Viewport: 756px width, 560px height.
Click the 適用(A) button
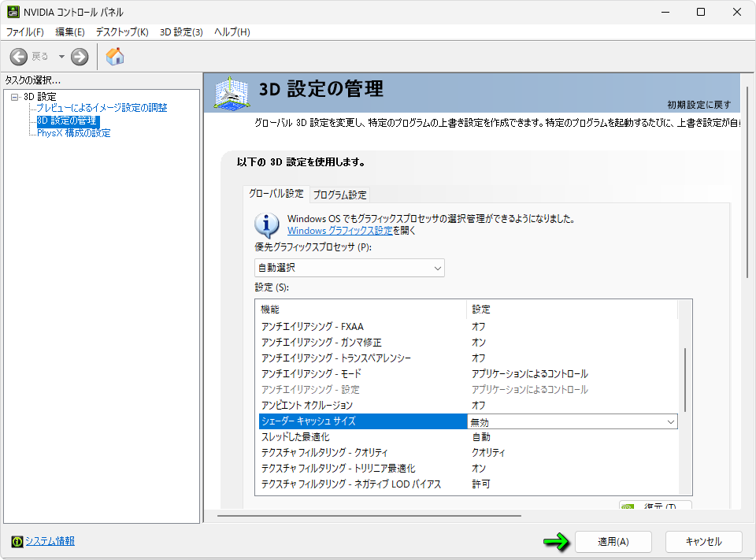613,542
